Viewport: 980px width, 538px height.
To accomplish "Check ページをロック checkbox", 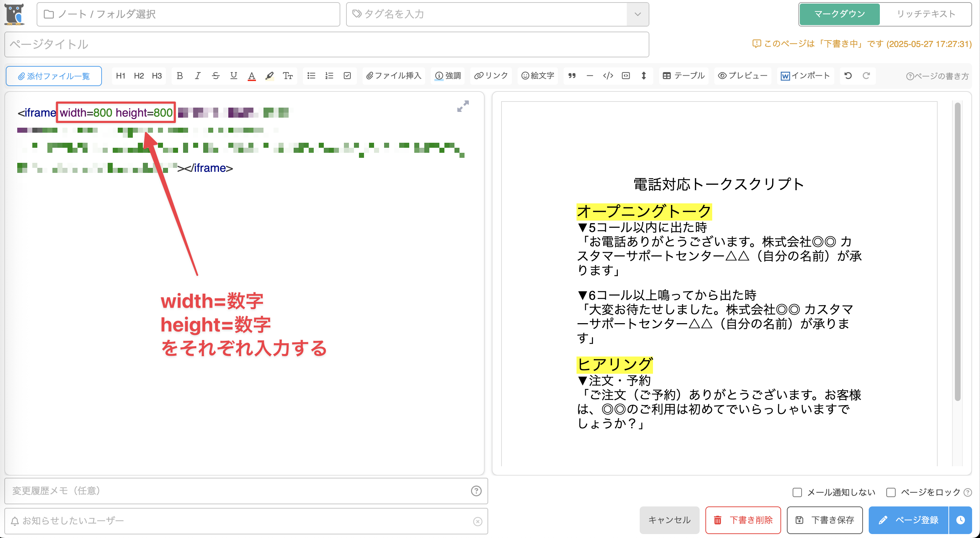I will point(891,492).
